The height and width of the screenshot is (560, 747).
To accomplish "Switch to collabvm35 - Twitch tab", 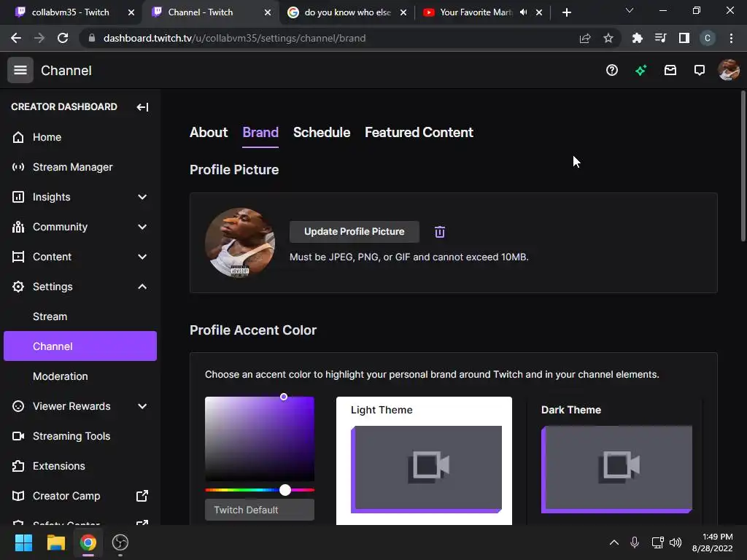I will (71, 12).
